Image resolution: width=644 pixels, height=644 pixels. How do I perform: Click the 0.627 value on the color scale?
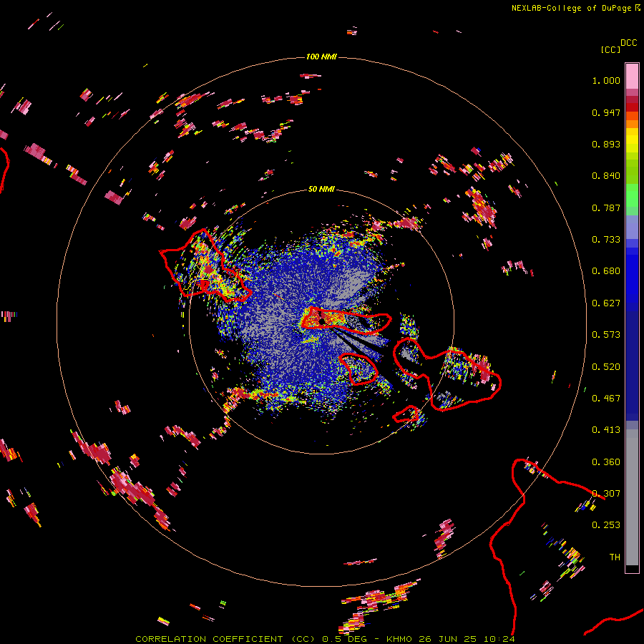click(x=606, y=303)
